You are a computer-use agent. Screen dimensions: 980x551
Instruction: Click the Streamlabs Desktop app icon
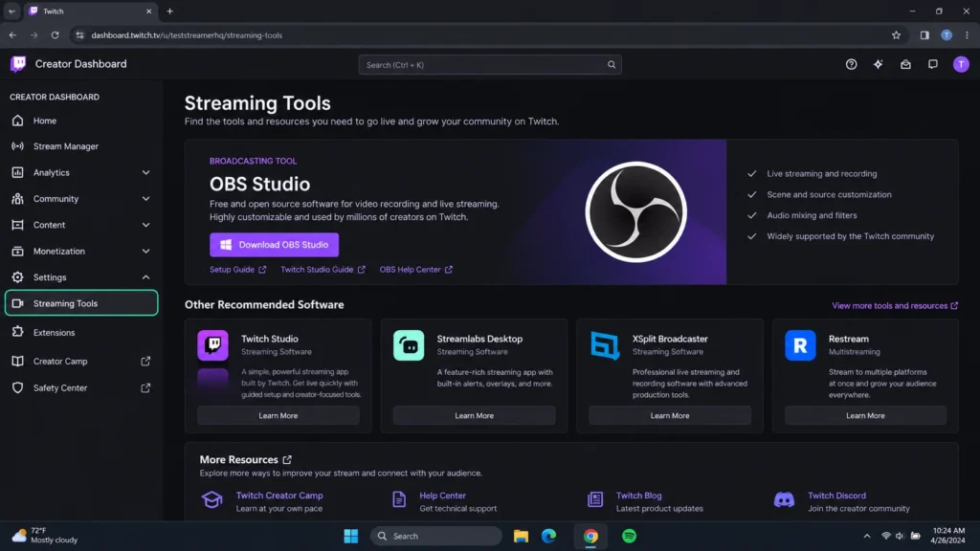pos(409,345)
